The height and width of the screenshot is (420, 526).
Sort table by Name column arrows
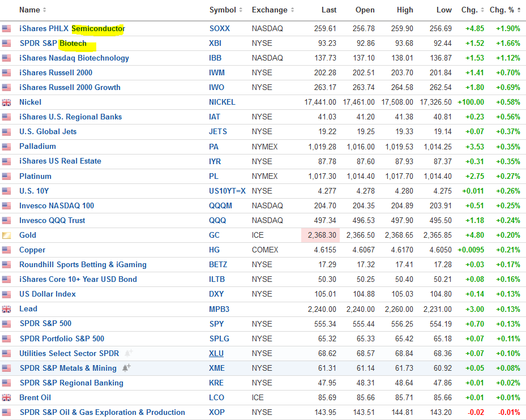[x=45, y=10]
